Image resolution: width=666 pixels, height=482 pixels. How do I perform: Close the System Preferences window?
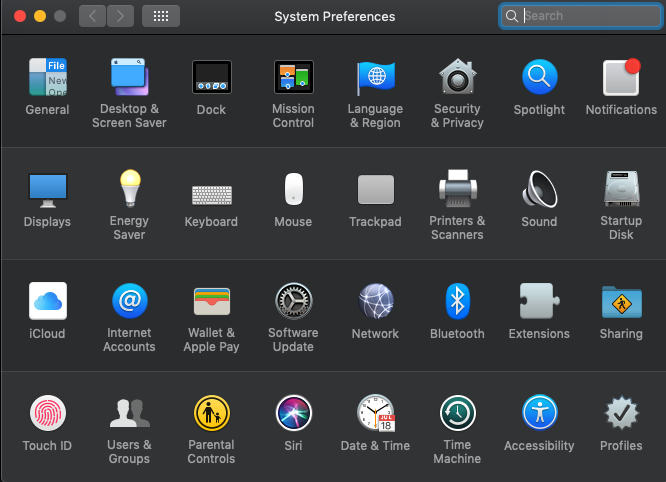tap(20, 16)
